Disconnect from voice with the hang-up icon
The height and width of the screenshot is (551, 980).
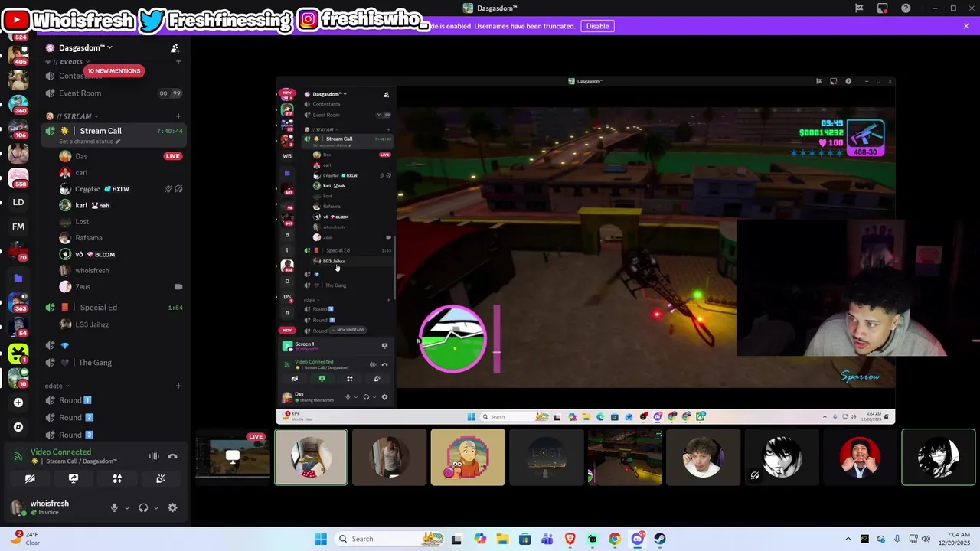tap(172, 456)
